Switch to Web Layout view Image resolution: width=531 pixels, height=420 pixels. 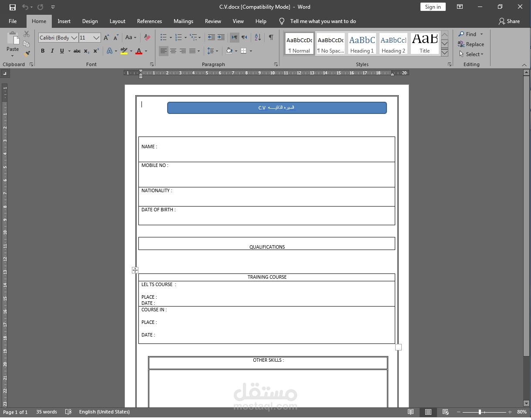[x=445, y=412]
